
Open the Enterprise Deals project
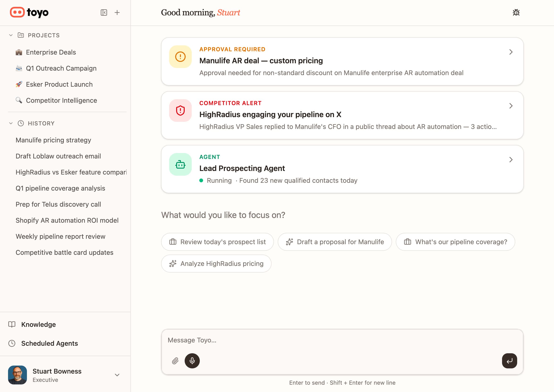click(x=51, y=52)
